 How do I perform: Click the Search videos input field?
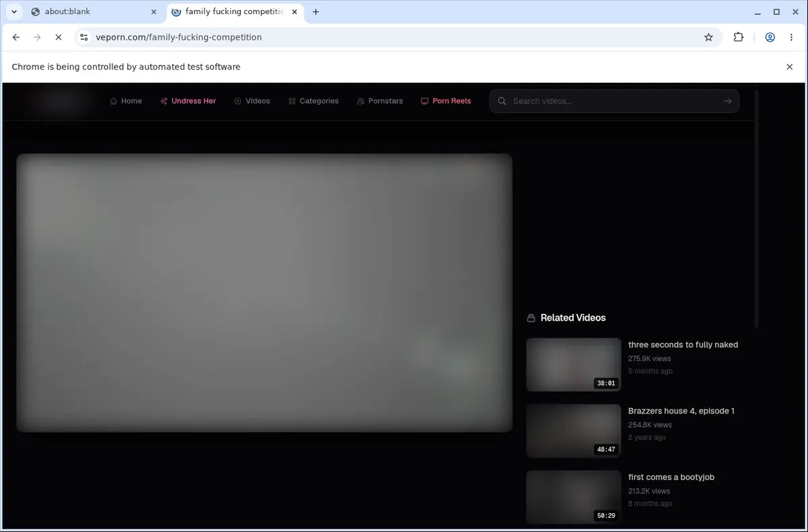[x=613, y=101]
